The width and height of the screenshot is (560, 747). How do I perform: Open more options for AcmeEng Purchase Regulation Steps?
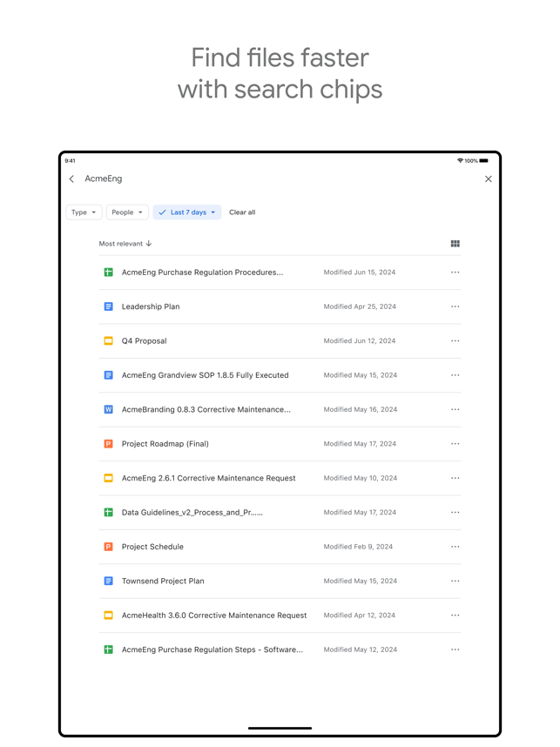click(x=455, y=649)
